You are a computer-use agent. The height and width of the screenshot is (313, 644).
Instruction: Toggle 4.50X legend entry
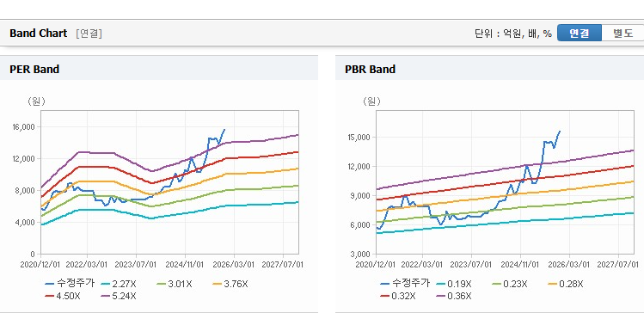click(x=62, y=296)
